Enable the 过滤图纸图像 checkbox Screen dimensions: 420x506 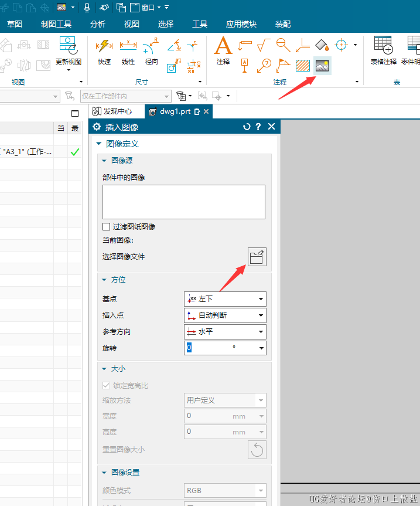click(106, 226)
